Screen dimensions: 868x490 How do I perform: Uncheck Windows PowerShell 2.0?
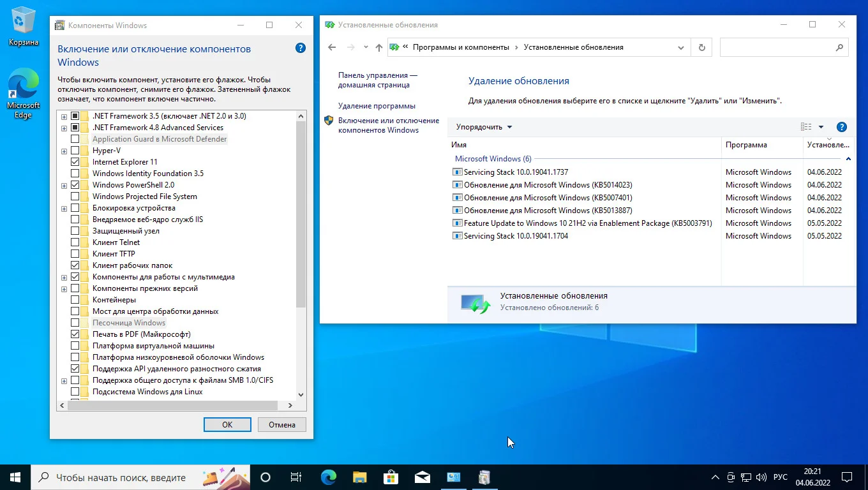[x=75, y=185]
